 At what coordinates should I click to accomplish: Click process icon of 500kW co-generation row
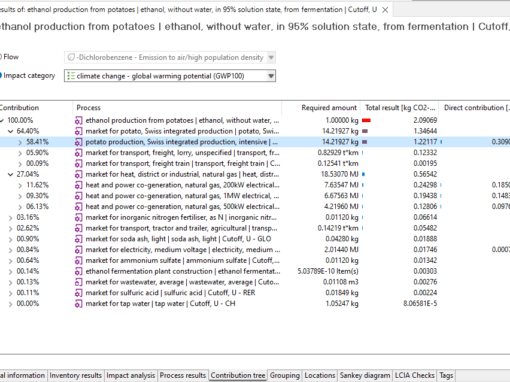tap(78, 207)
